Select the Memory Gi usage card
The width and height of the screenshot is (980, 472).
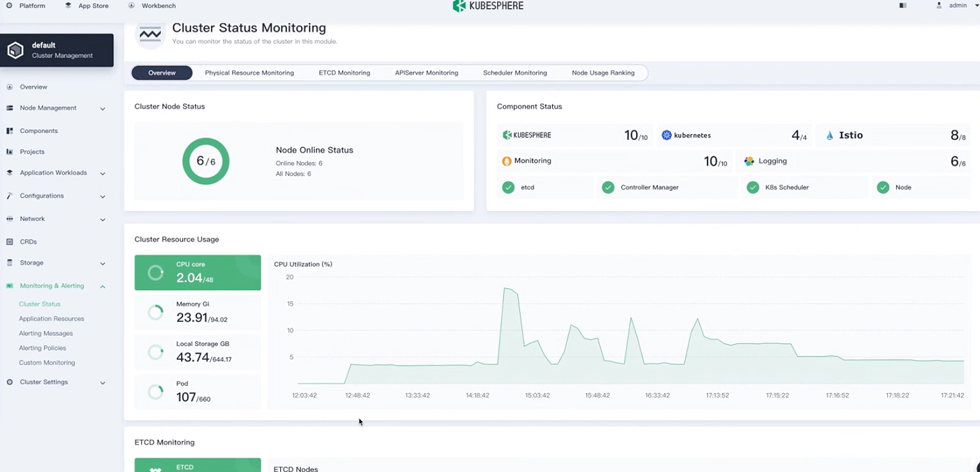(x=198, y=312)
